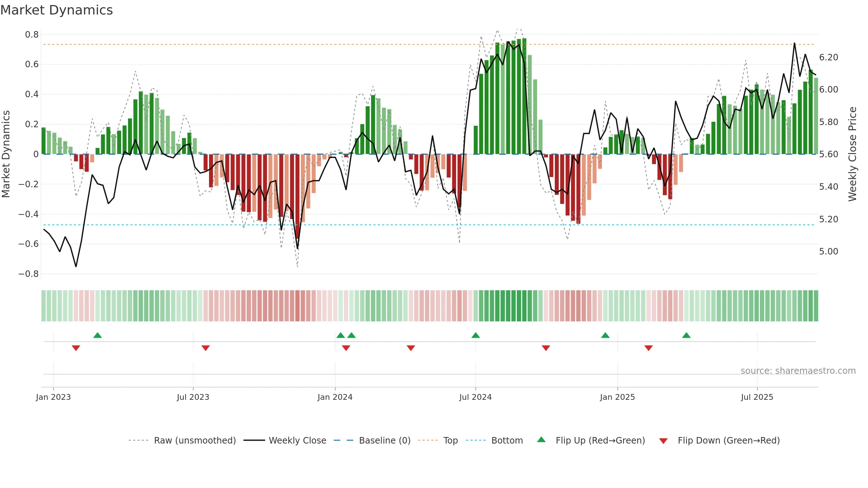Click the first red flip-down marker after Jan 2023

pyautogui.click(x=76, y=348)
